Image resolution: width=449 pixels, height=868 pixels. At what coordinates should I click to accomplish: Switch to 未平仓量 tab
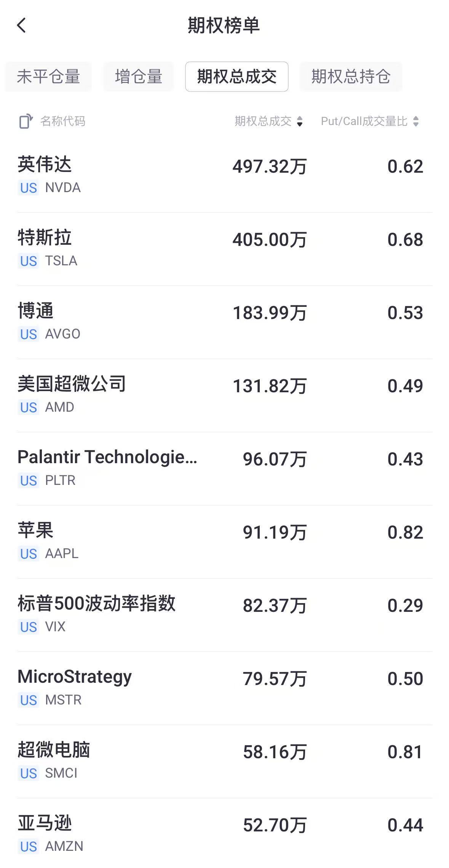48,77
